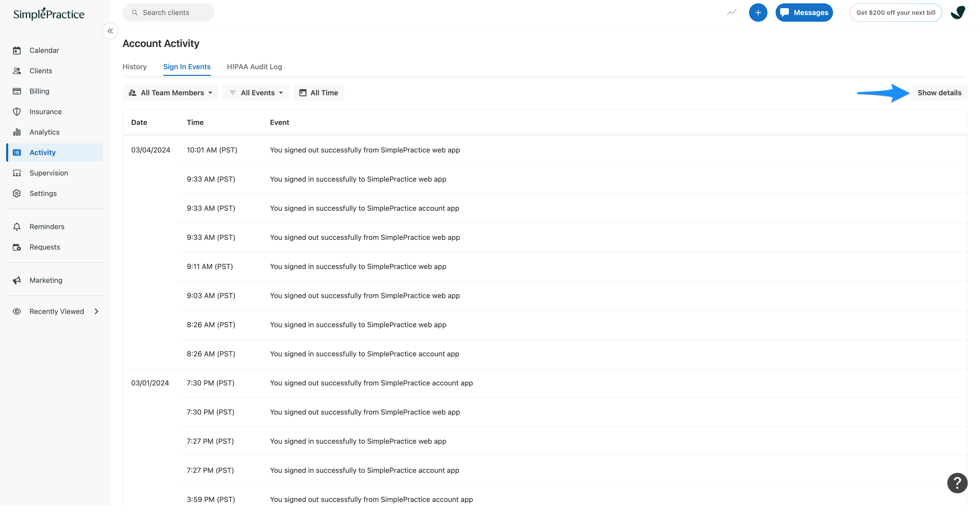Click the Marketing megaphone icon
The height and width of the screenshot is (516, 980).
coord(17,280)
